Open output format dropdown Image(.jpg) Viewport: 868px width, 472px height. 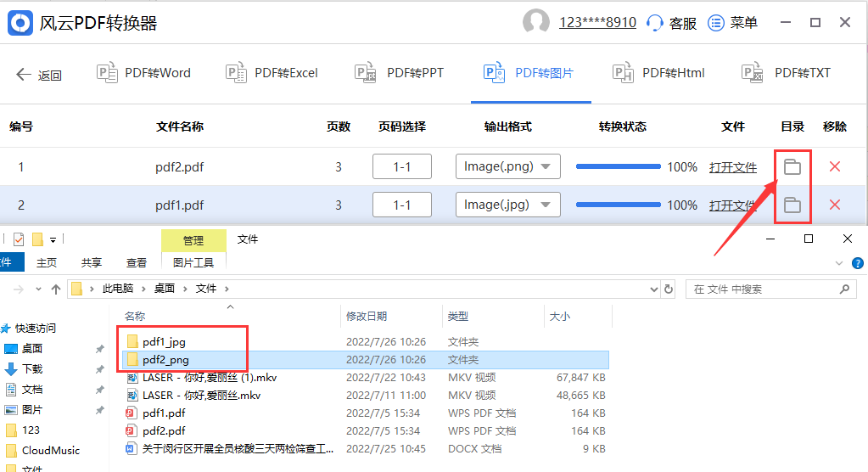click(508, 205)
